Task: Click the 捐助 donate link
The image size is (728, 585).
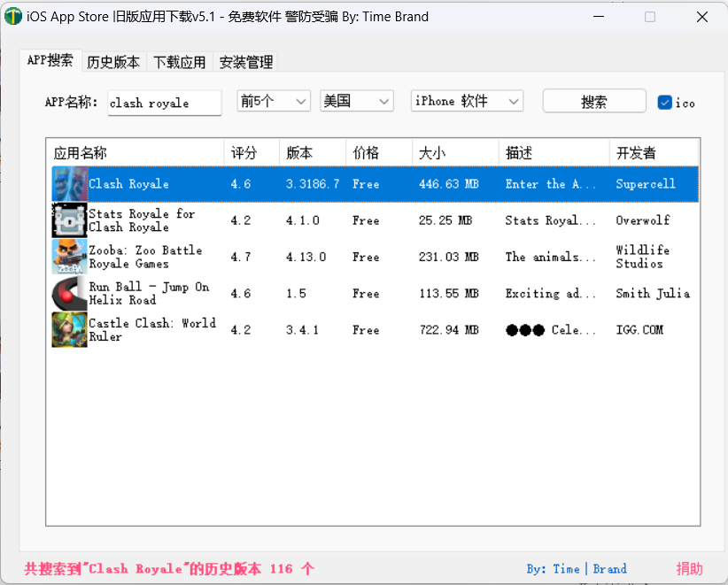Action: (x=689, y=569)
